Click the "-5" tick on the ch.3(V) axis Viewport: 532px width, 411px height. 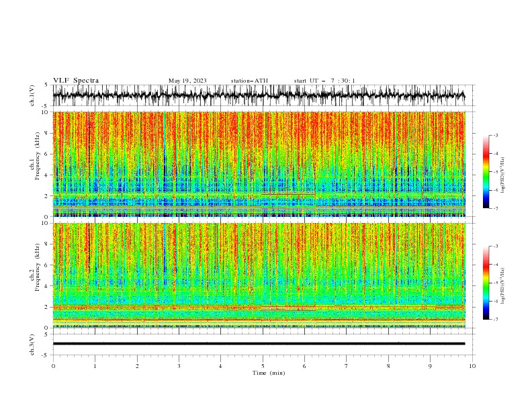46,355
